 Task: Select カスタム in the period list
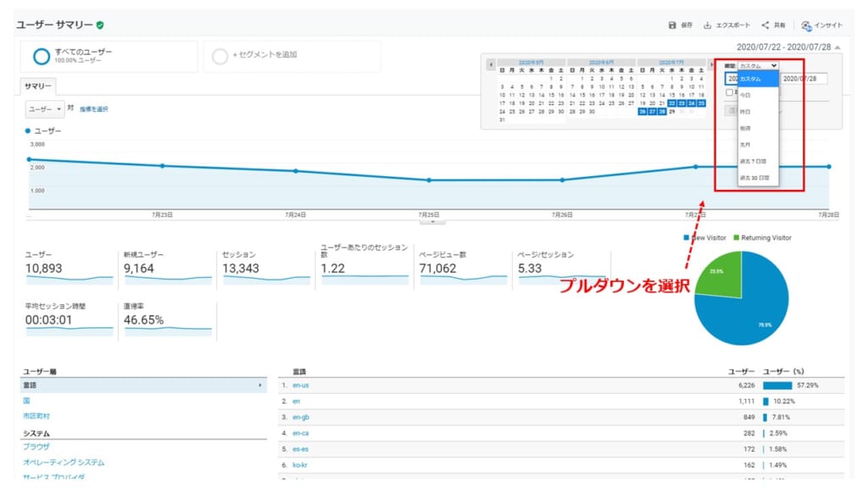(757, 79)
